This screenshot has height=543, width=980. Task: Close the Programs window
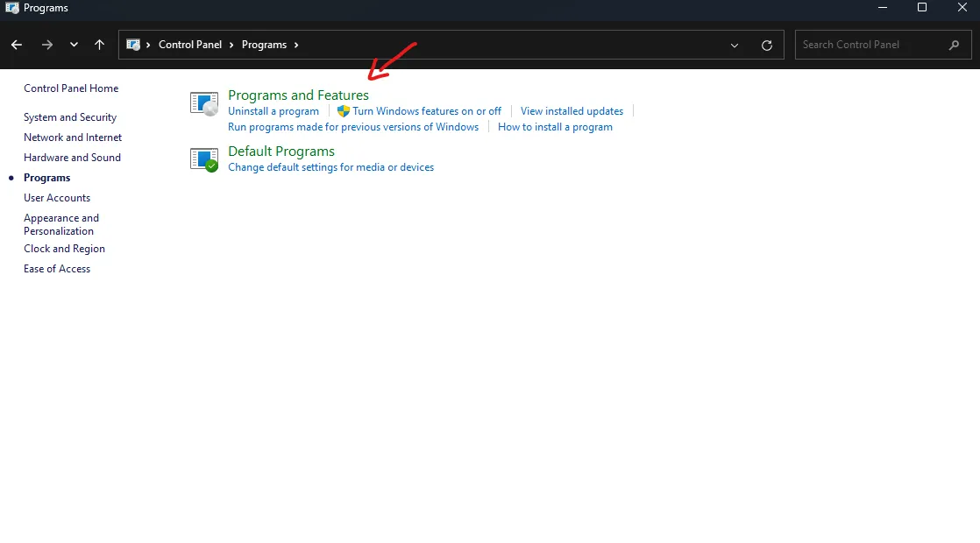point(962,8)
